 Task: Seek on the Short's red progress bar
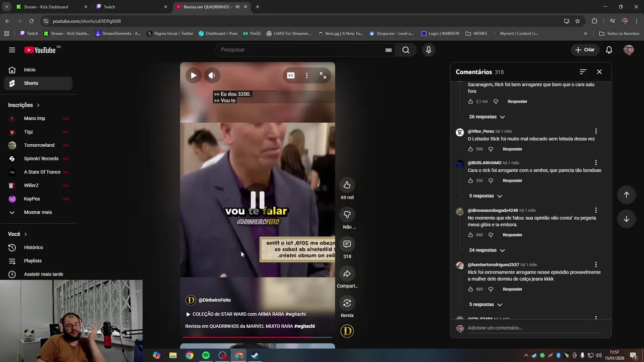257,337
